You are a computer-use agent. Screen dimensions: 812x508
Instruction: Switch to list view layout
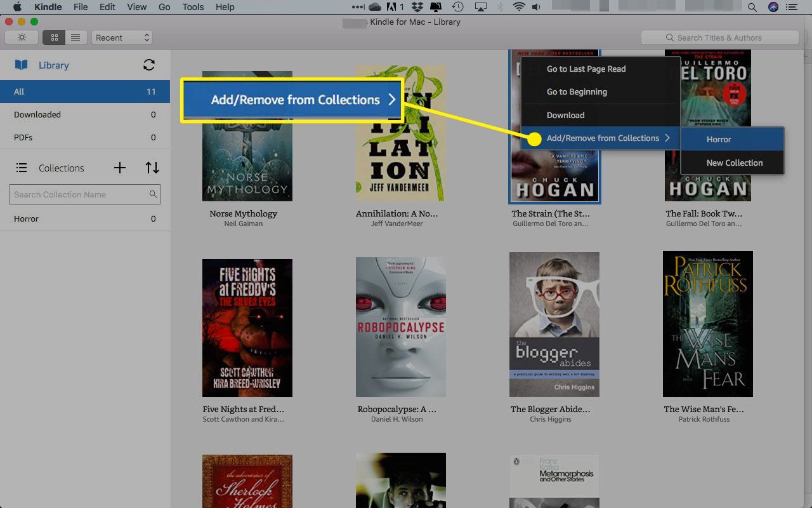point(76,37)
